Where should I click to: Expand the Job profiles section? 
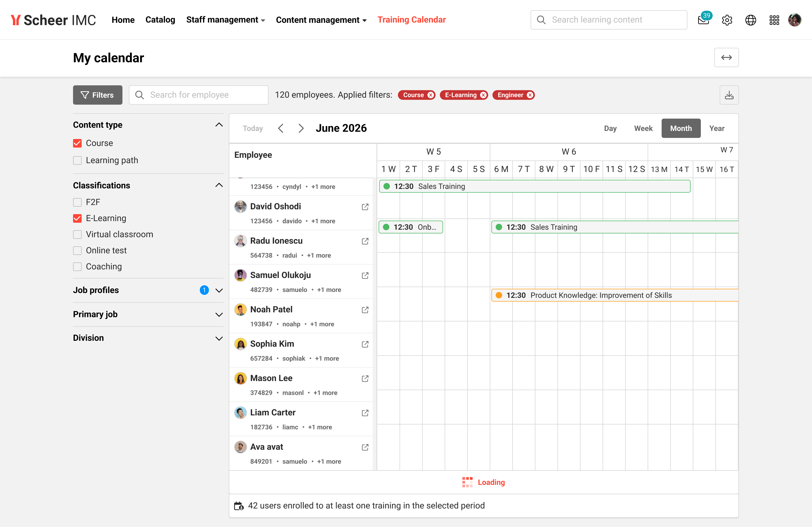[219, 290]
